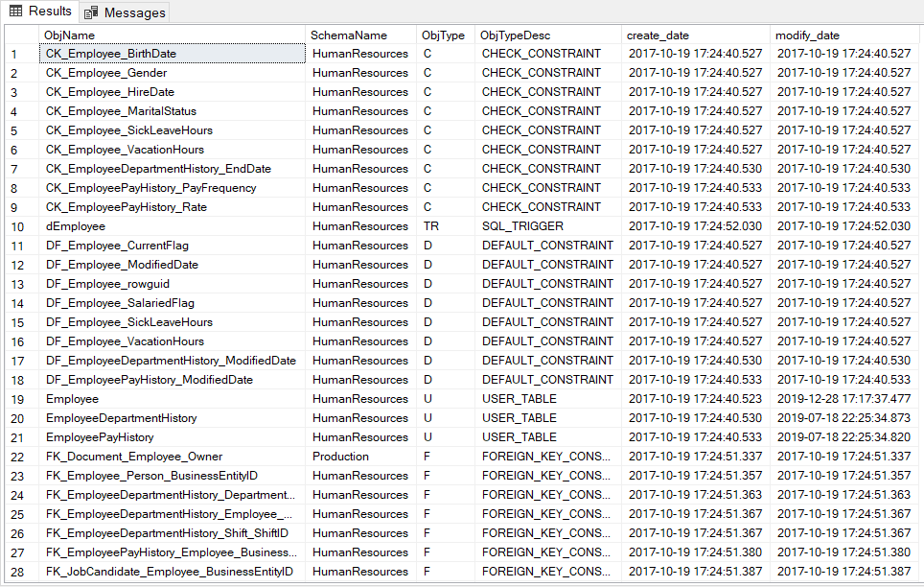Click DF_EmployeePayHistory_ModifiedDate cell
Viewport: 924px width, 587px height.
tap(173, 380)
